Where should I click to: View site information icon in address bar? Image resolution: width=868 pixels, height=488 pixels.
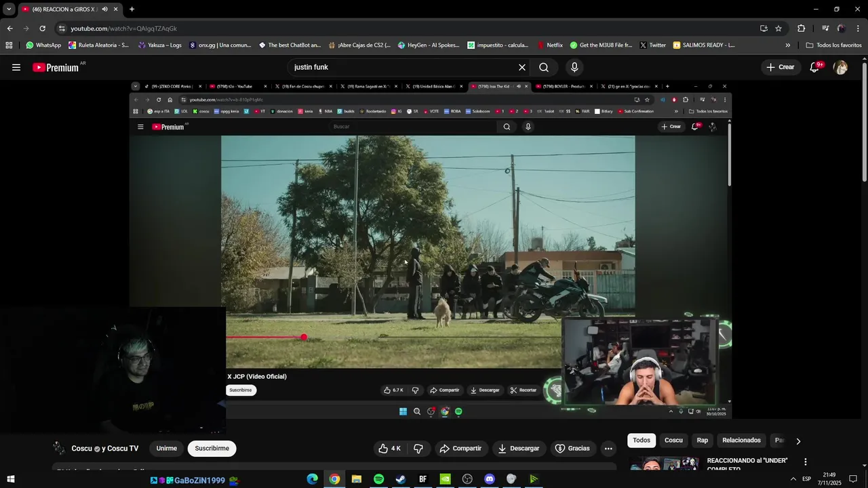62,28
